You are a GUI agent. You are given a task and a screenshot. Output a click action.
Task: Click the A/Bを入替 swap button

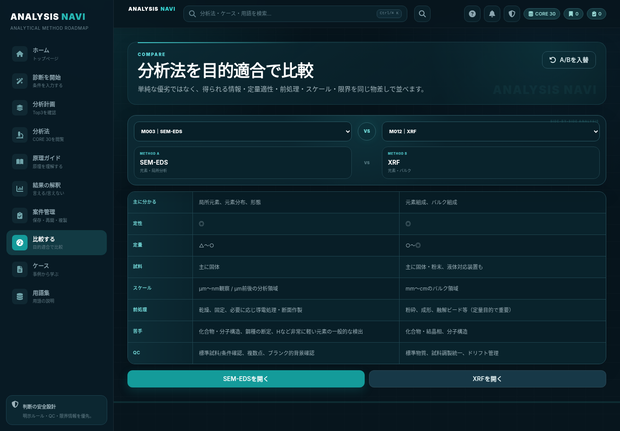(x=569, y=60)
